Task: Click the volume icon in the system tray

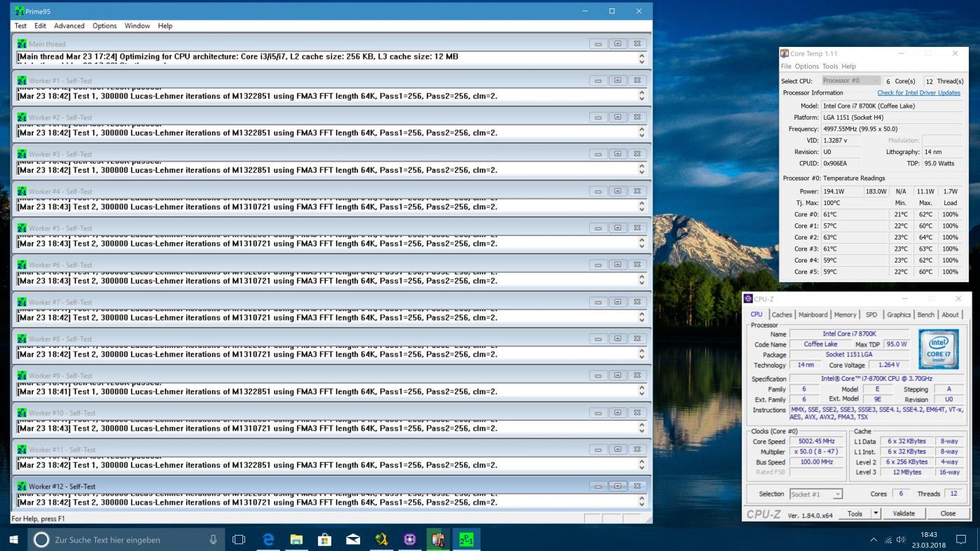Action: click(x=901, y=540)
